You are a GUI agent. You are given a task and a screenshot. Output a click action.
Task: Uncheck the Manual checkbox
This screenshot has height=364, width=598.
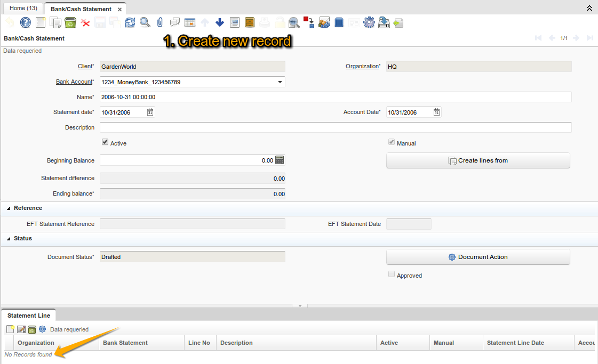[x=392, y=142]
